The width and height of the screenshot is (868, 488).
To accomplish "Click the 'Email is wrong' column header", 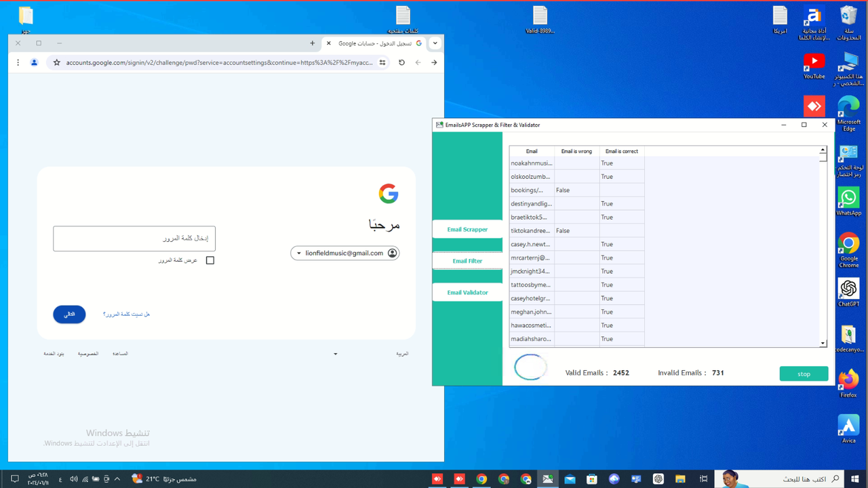I will [x=576, y=151].
